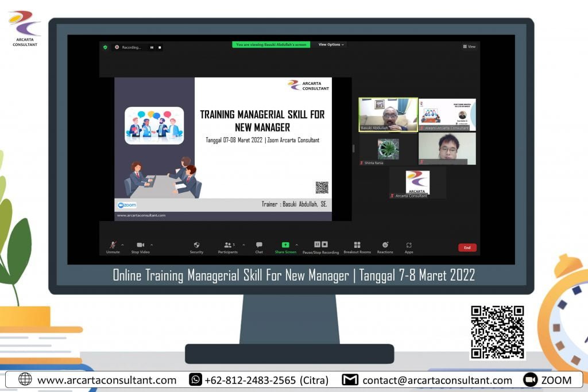Open the View layout menu
The image size is (588, 392).
(469, 46)
